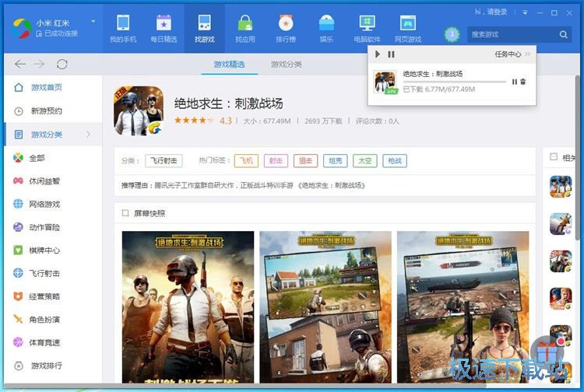584x392 pixels.
Task: Open the third gameplay screenshot
Action: point(463,306)
